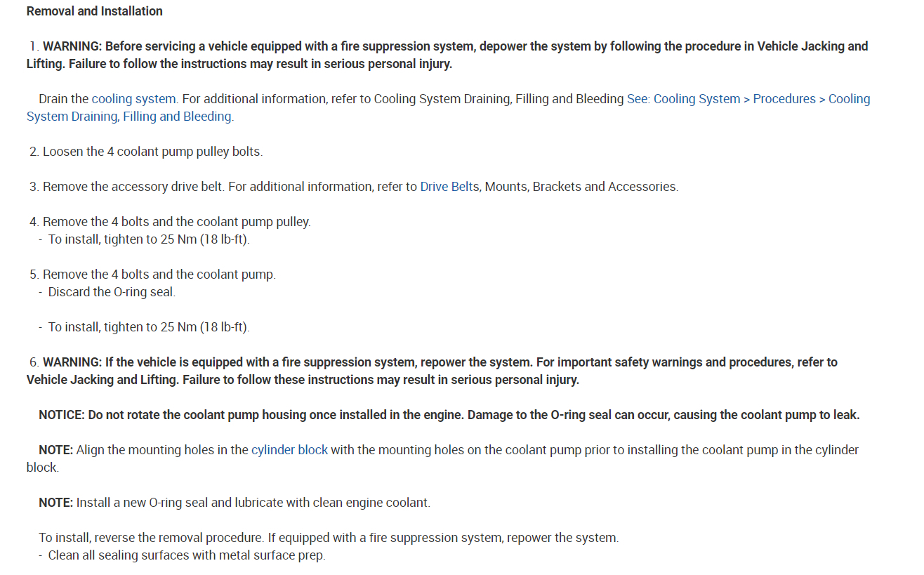Click the NOTICE about rotating coolant pump housing
This screenshot has height=575, width=924.
pos(449,415)
